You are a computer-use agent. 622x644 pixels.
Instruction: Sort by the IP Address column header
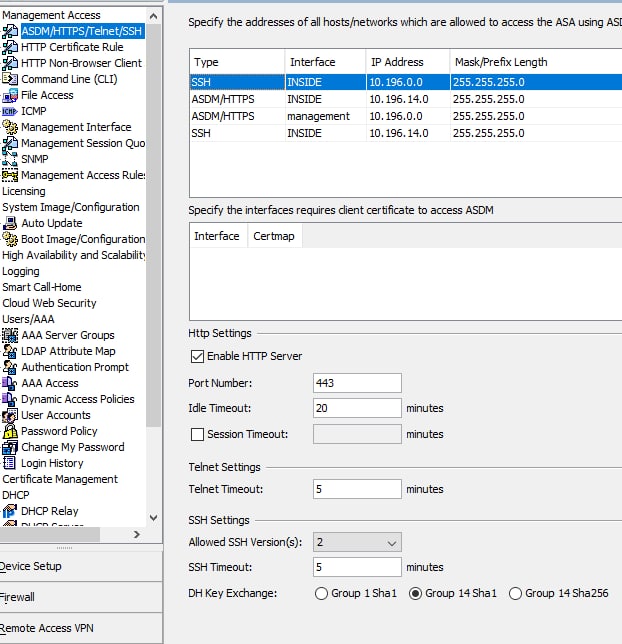(408, 62)
